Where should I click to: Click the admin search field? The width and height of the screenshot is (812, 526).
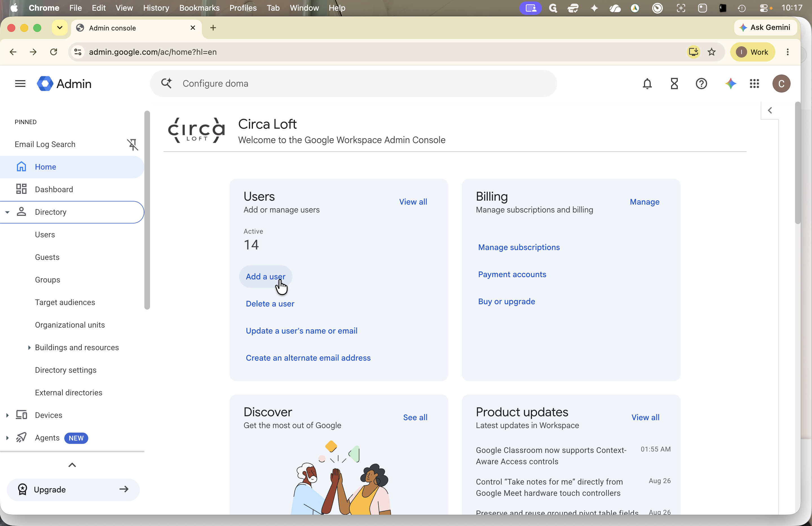pyautogui.click(x=353, y=83)
